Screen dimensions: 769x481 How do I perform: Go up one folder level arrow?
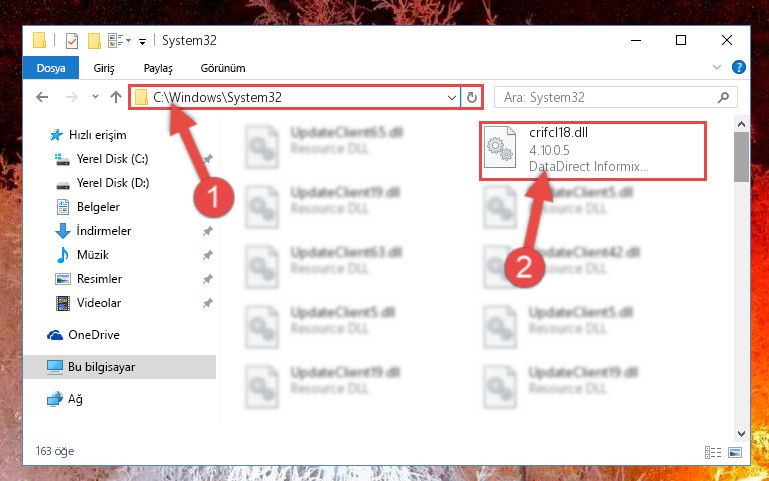(x=116, y=97)
